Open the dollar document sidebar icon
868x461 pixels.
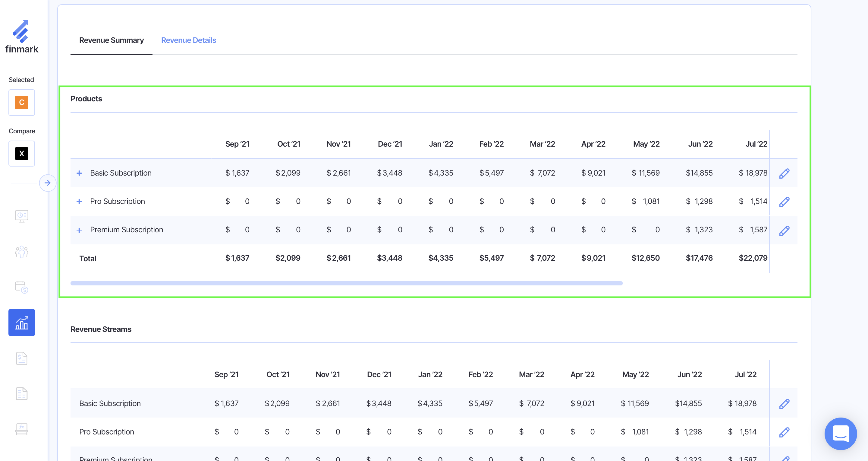22,358
